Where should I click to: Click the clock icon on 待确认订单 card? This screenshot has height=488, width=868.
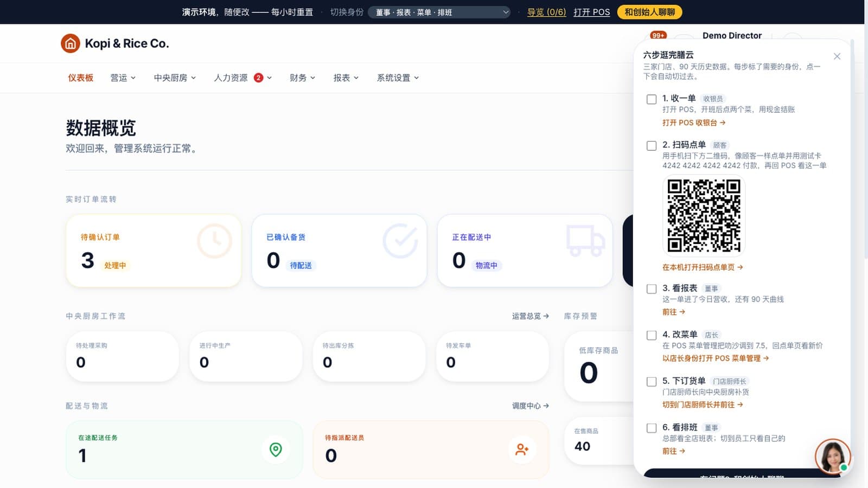tap(214, 241)
